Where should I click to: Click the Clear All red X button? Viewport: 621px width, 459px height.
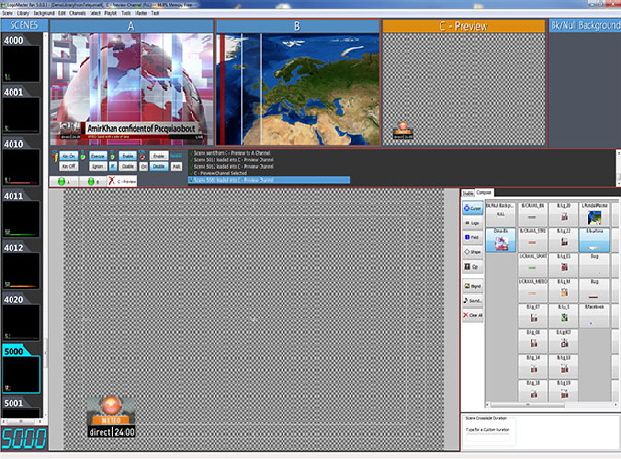(x=472, y=315)
